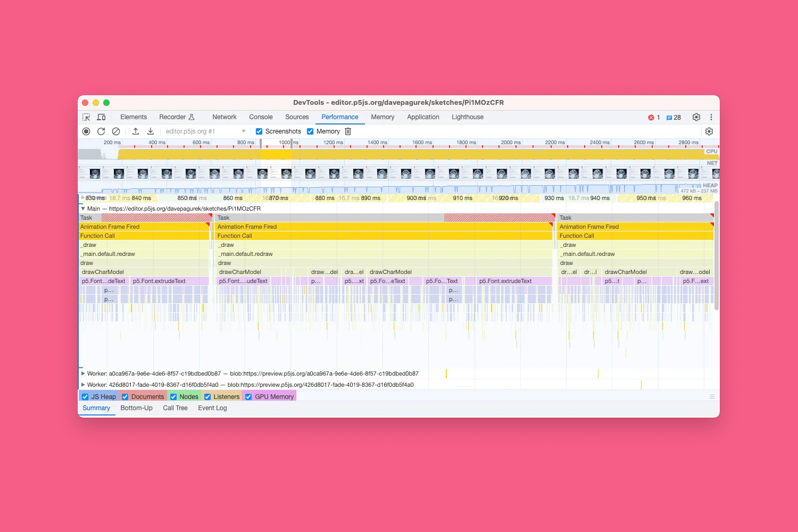
Task: Switch to the Bottom-Up view
Action: pos(136,408)
